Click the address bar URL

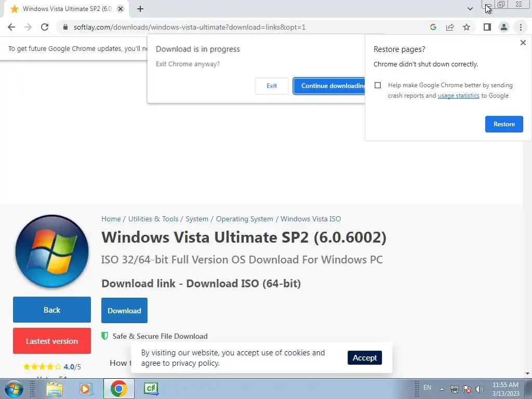click(x=189, y=27)
